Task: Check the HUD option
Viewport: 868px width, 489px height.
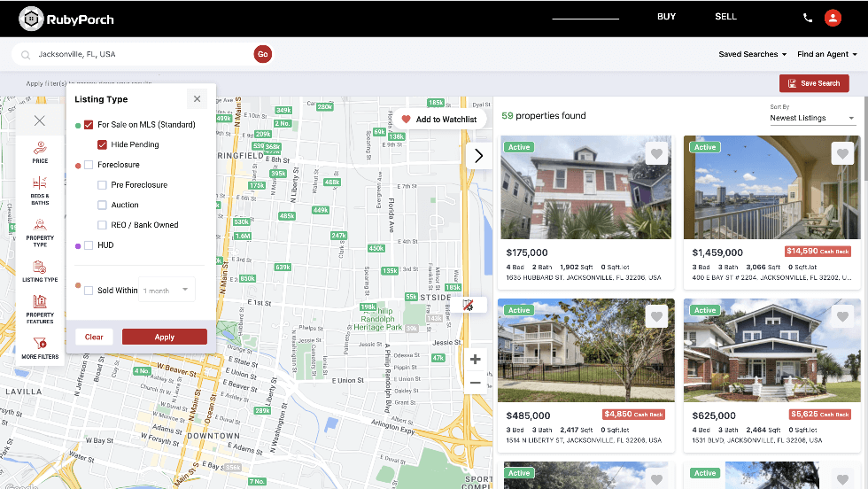Action: click(x=89, y=245)
